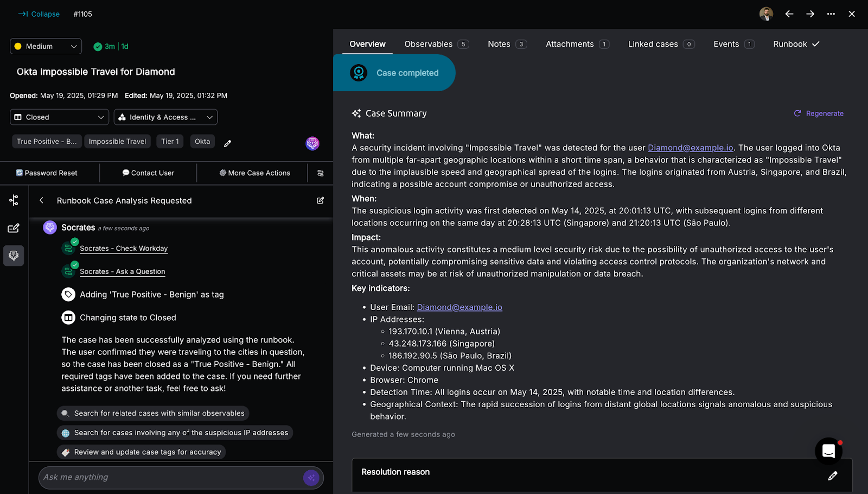Image resolution: width=868 pixels, height=494 pixels.
Task: Open the three-dot overflow menu at top right
Action: tap(831, 14)
